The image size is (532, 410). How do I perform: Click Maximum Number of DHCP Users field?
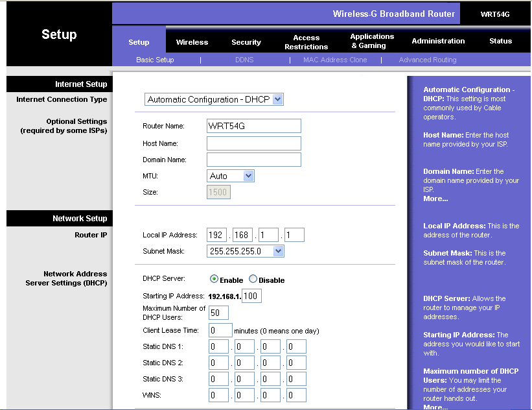tap(218, 313)
